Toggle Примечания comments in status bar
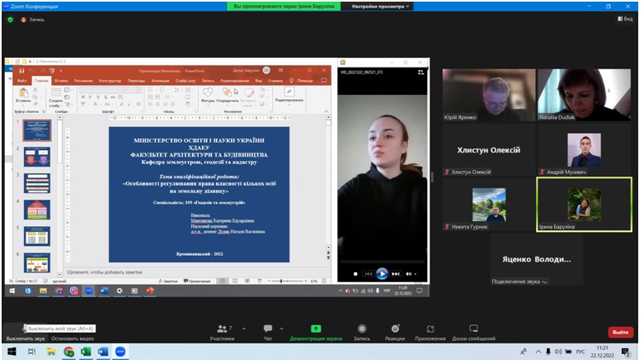644x364 pixels. [197, 281]
